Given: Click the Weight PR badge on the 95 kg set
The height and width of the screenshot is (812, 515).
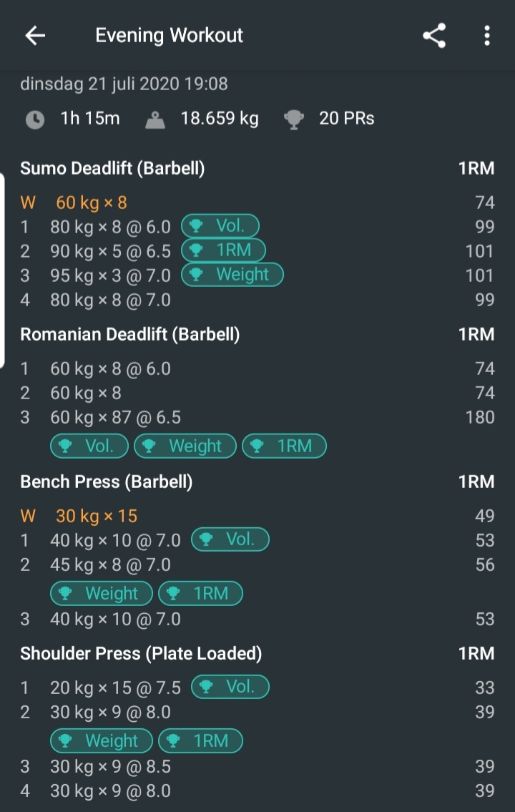Looking at the screenshot, I should 232,275.
